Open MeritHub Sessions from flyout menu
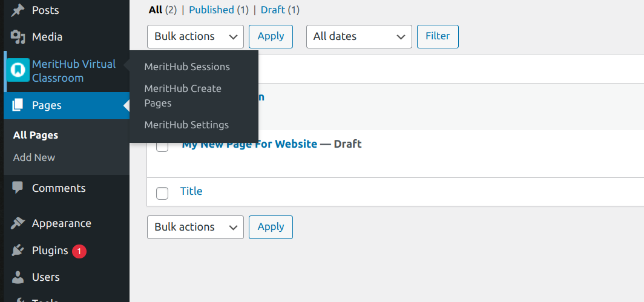 (187, 67)
